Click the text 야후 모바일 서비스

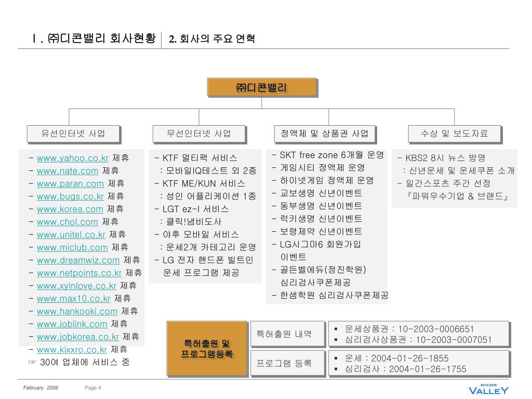coord(201,235)
